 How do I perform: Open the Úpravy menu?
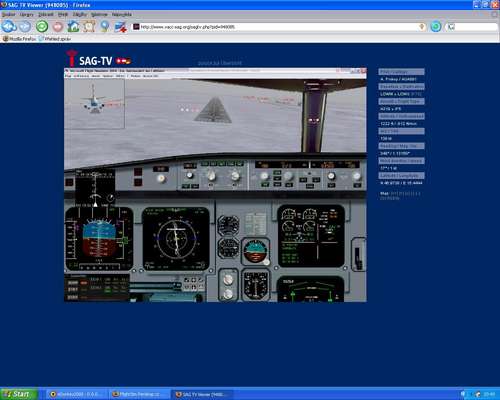coord(26,14)
